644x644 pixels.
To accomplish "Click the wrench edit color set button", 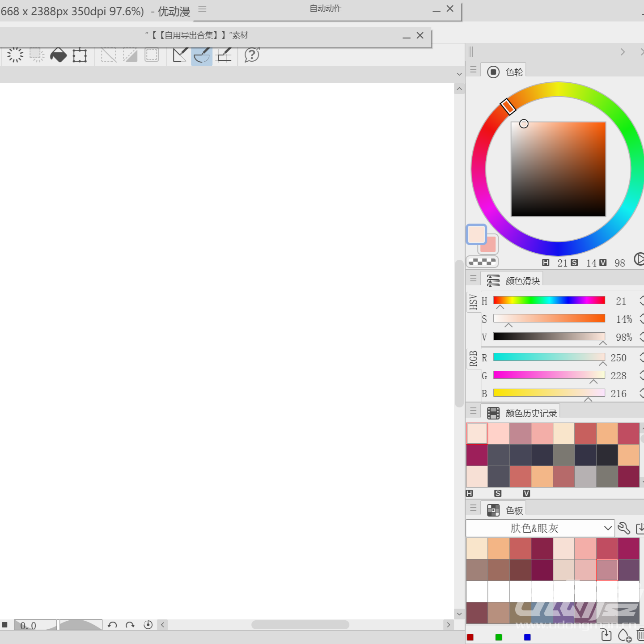I will pos(624,528).
